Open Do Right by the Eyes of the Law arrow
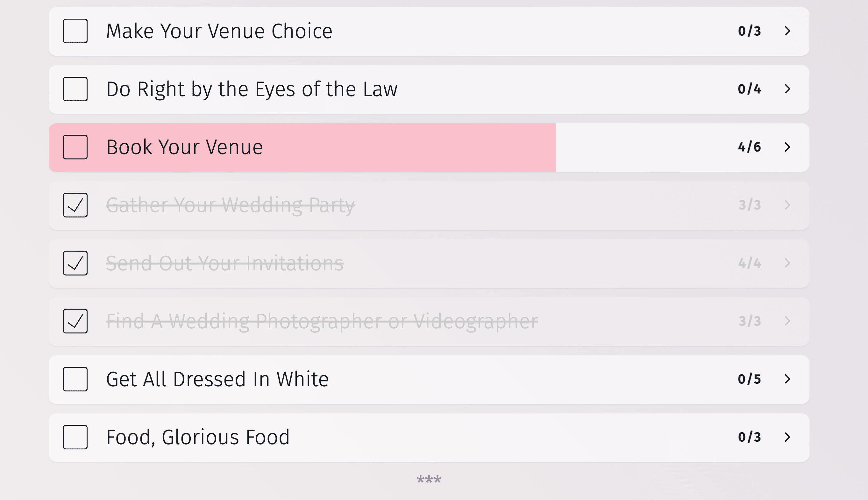Viewport: 868px width, 500px height. pos(788,89)
